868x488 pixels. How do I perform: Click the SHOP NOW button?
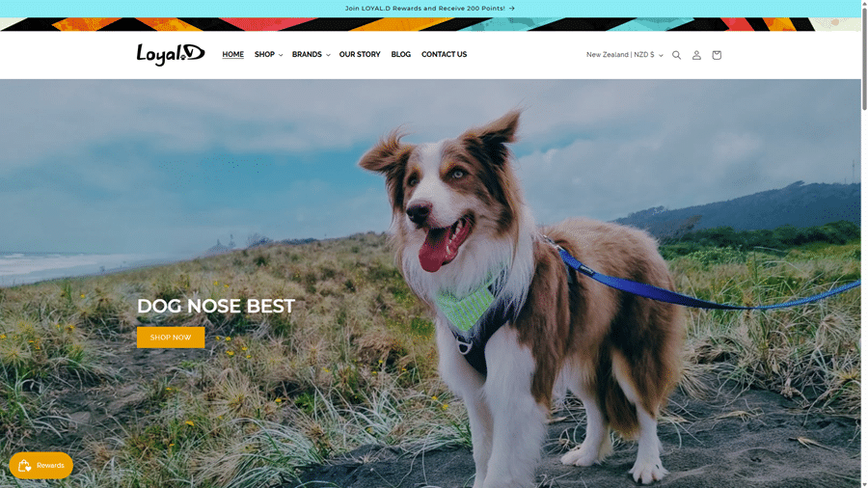coord(171,338)
